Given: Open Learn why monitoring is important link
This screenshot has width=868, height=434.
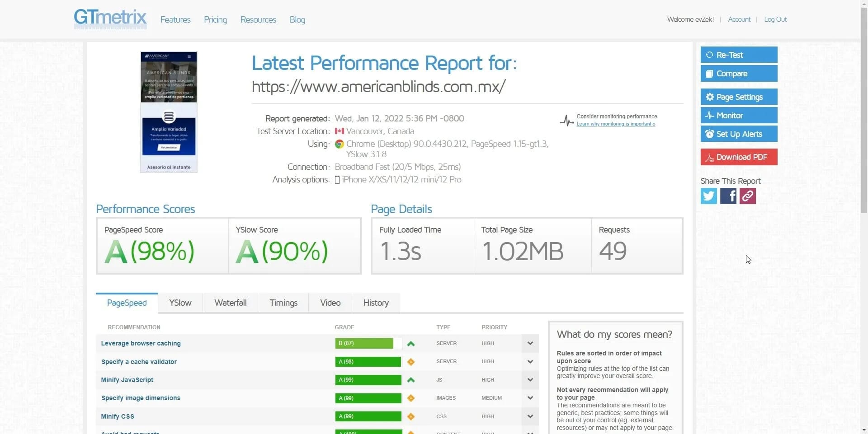Looking at the screenshot, I should 616,124.
